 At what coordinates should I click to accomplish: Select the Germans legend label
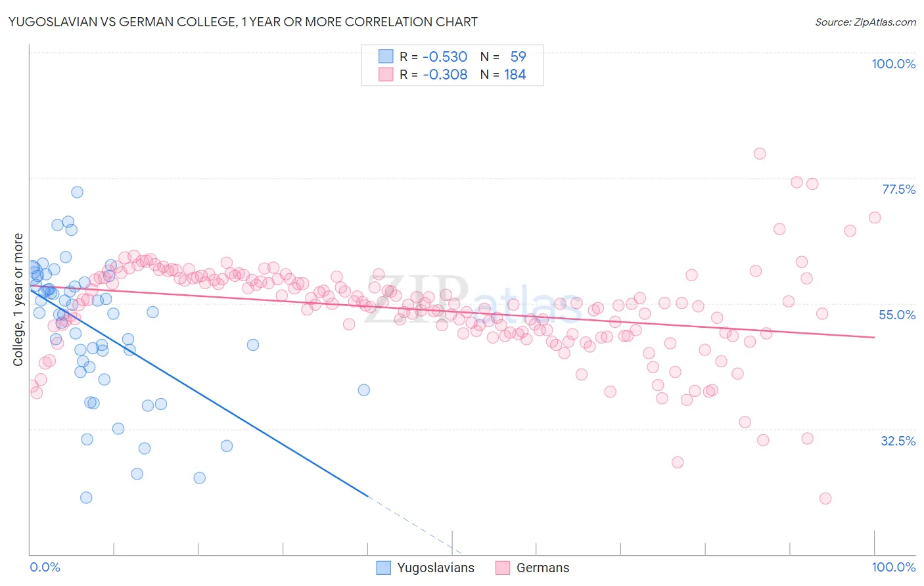pyautogui.click(x=543, y=568)
